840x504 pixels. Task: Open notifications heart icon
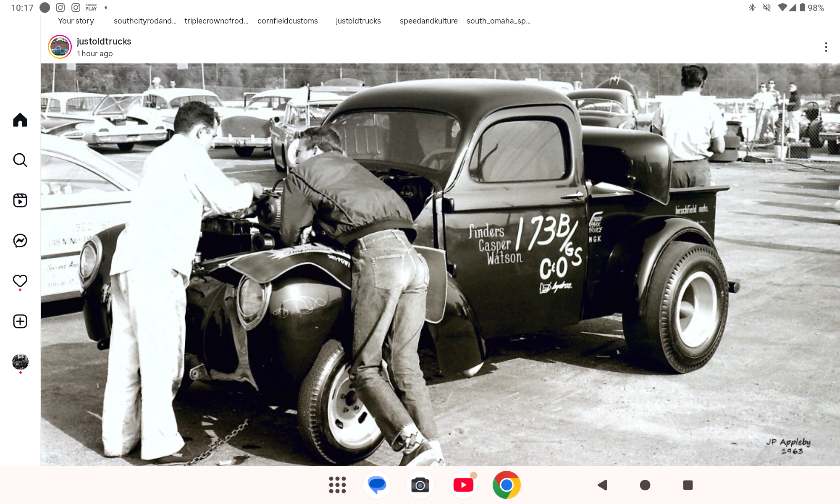(x=20, y=281)
